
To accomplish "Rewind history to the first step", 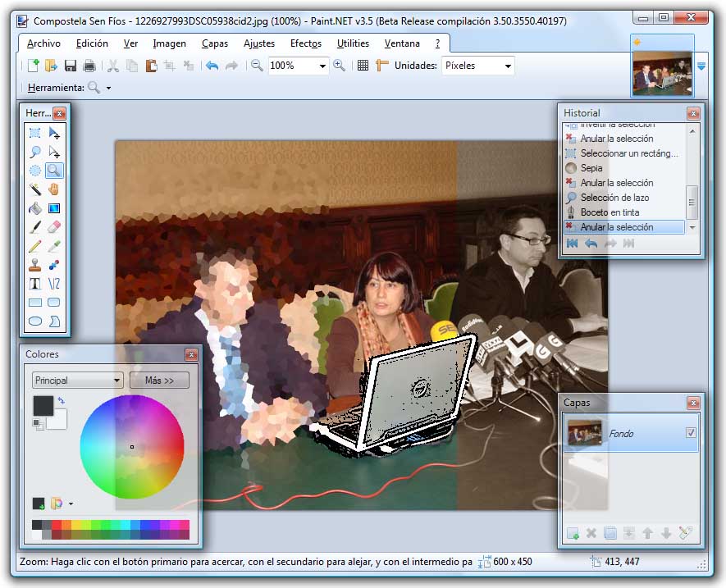I will pos(573,244).
